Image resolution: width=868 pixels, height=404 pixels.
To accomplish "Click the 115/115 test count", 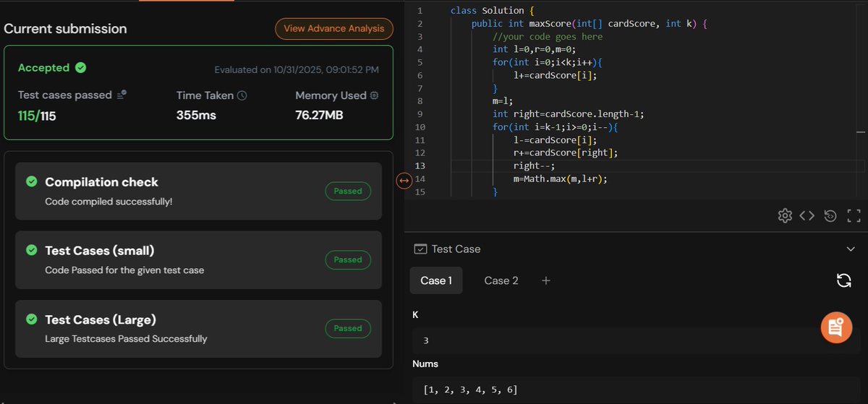I will [37, 115].
